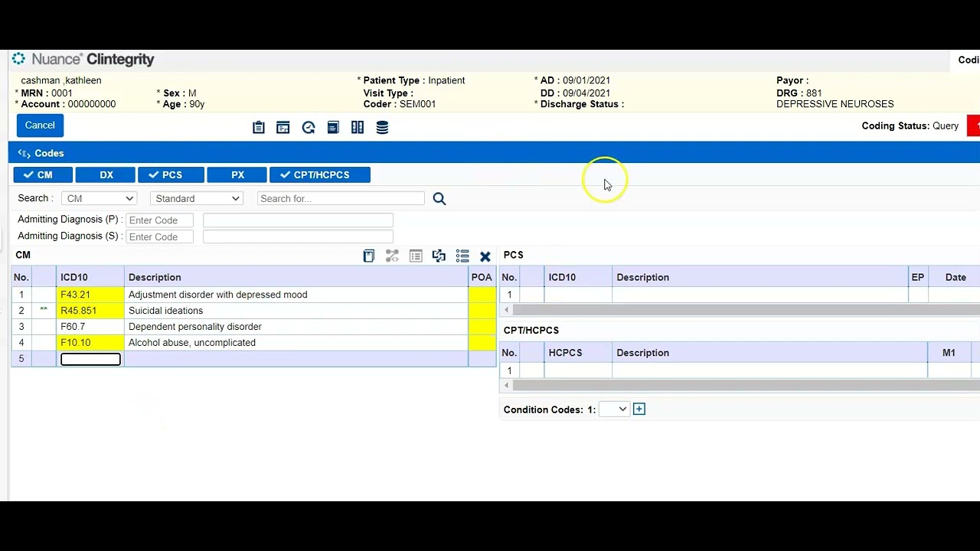
Task: Click the resequence arrows icon in CM panel
Action: point(439,256)
